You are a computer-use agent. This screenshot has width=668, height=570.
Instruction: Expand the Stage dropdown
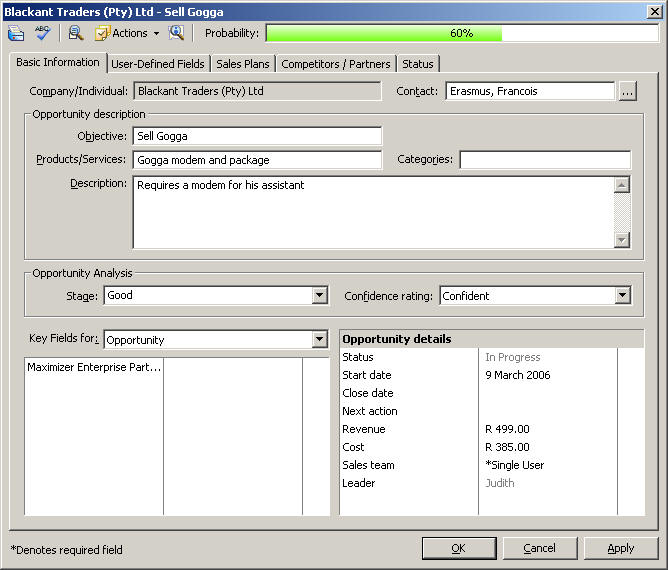[319, 295]
